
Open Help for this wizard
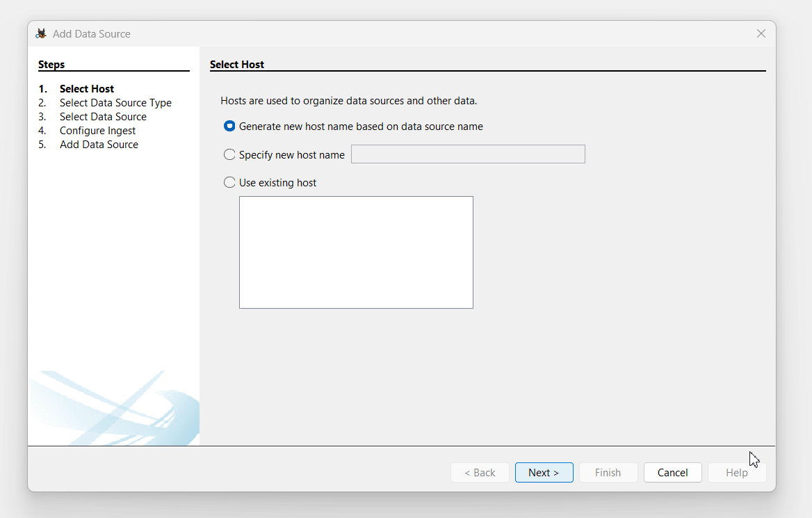click(736, 473)
